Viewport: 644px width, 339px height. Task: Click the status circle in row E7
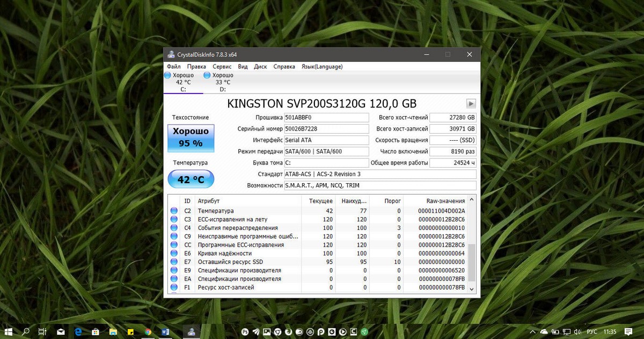tap(174, 262)
